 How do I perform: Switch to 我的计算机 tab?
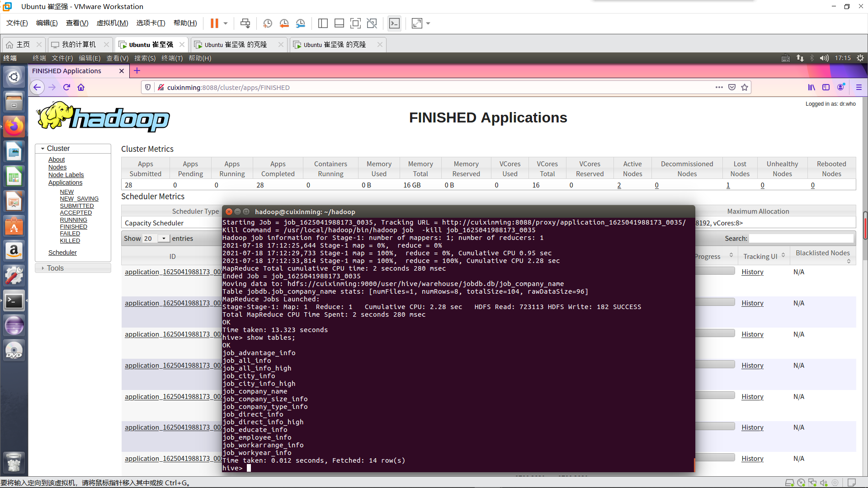(x=79, y=44)
